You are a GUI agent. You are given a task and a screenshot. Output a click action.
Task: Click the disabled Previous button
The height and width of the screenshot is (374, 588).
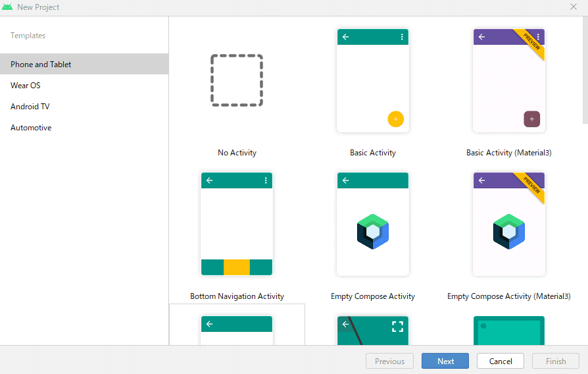(389, 361)
